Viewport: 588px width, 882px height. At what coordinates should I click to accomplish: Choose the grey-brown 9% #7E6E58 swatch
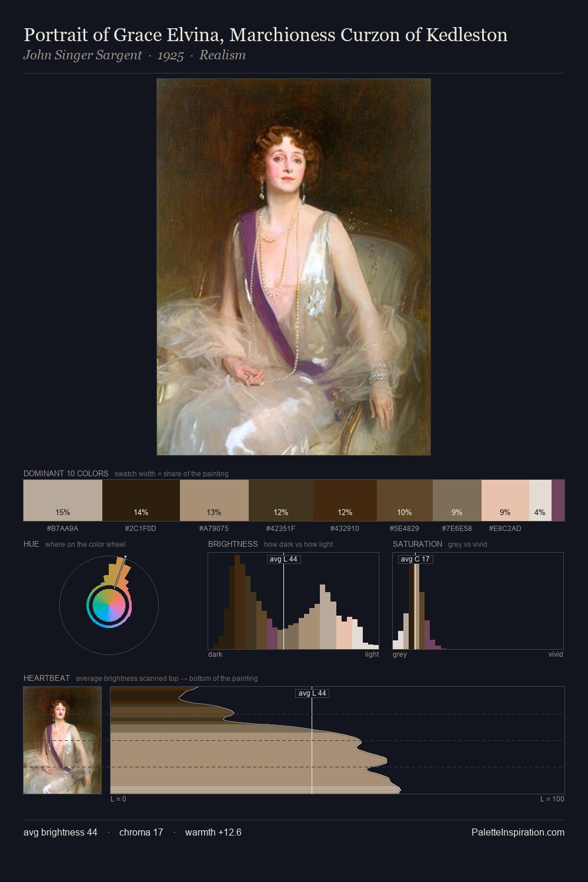coord(457,500)
